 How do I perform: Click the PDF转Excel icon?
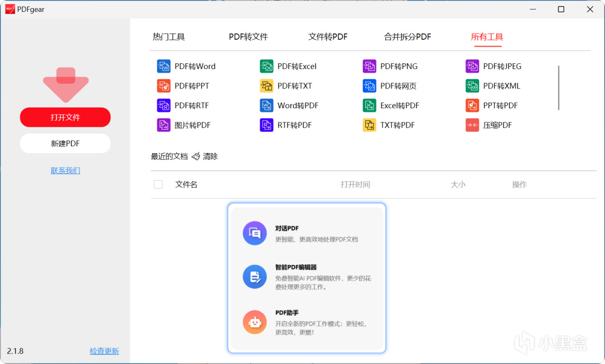tap(267, 66)
